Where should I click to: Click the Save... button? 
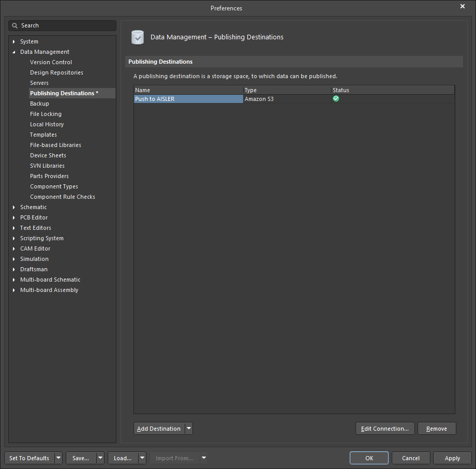coord(81,458)
